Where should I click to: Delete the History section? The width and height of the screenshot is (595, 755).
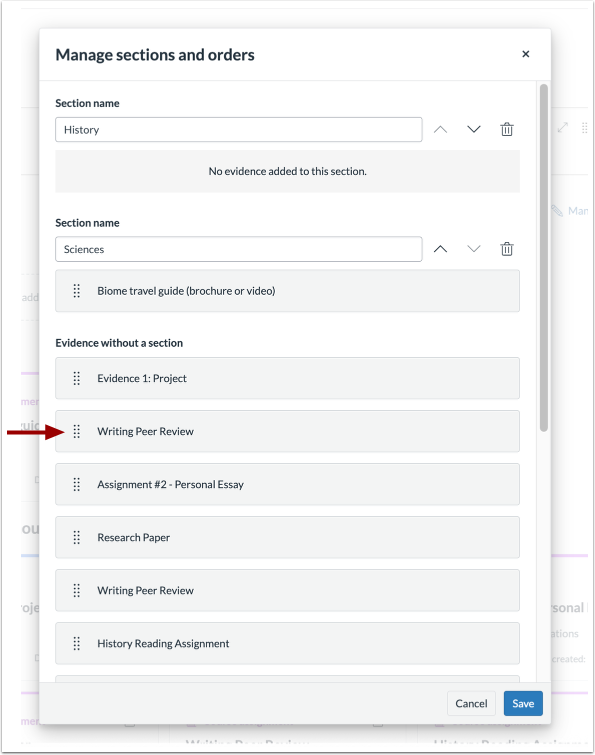click(507, 130)
